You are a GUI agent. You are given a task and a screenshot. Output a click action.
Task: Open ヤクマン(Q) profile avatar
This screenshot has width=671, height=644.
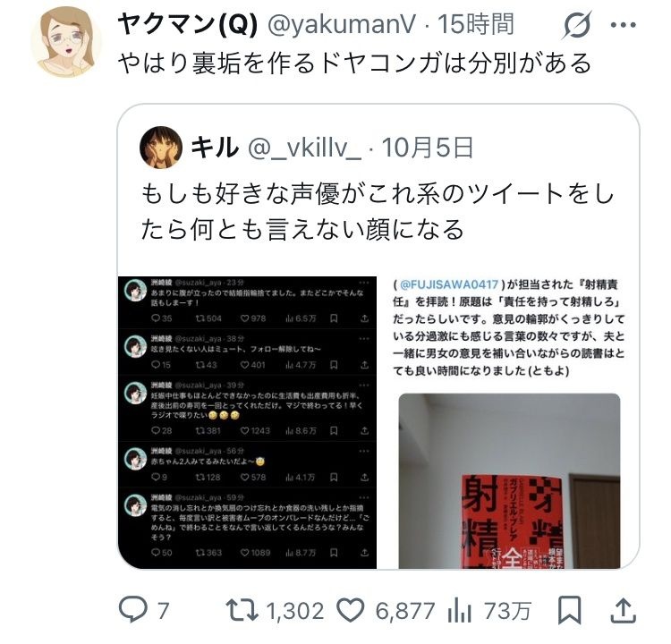tap(66, 41)
